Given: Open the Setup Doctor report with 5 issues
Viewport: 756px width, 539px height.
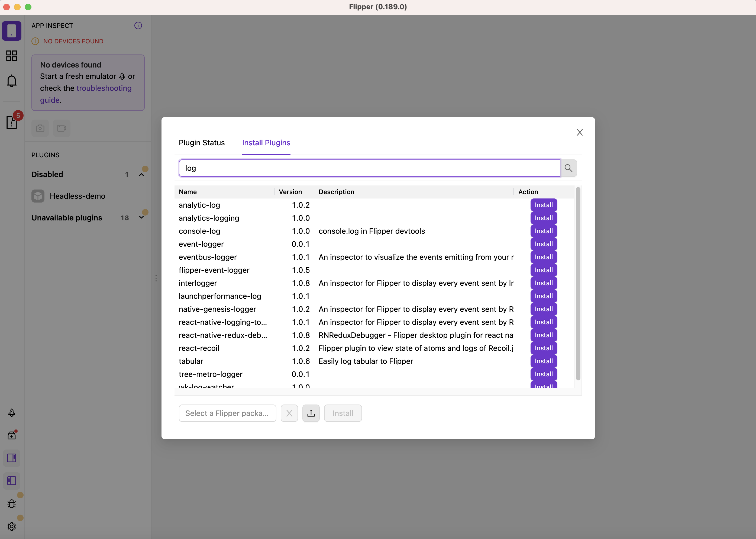Looking at the screenshot, I should [x=12, y=123].
